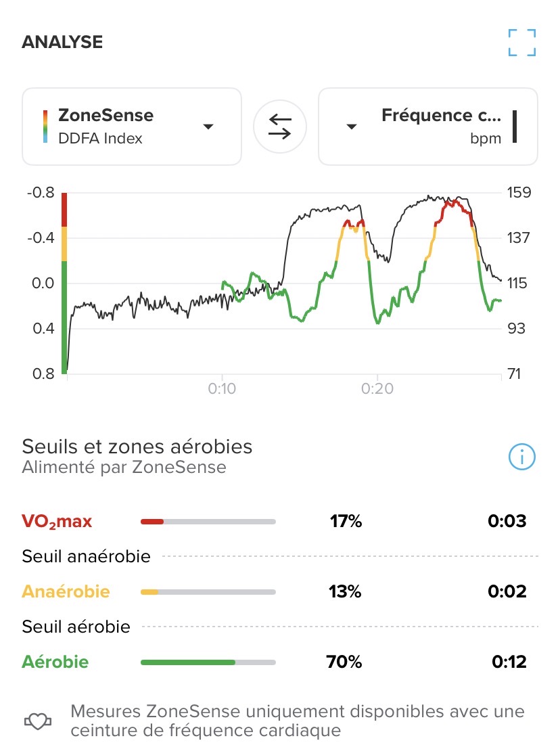The width and height of the screenshot is (560, 747).
Task: Select the Anaérobie zone label
Action: pos(66,591)
